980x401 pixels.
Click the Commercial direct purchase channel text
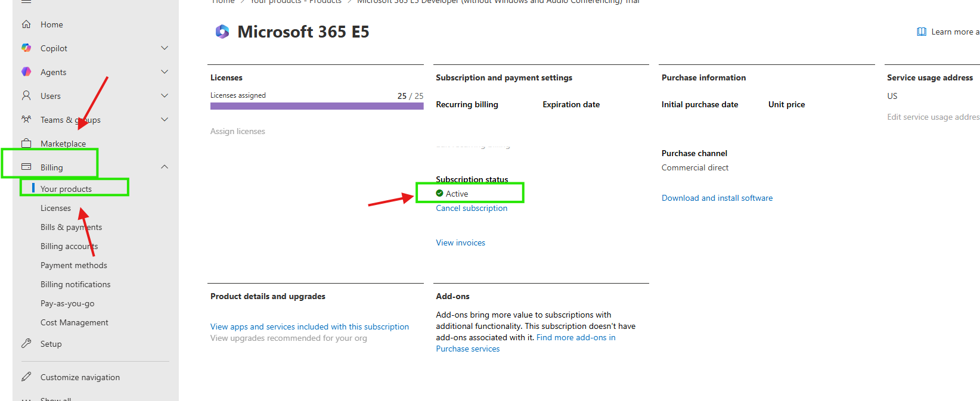tap(695, 167)
